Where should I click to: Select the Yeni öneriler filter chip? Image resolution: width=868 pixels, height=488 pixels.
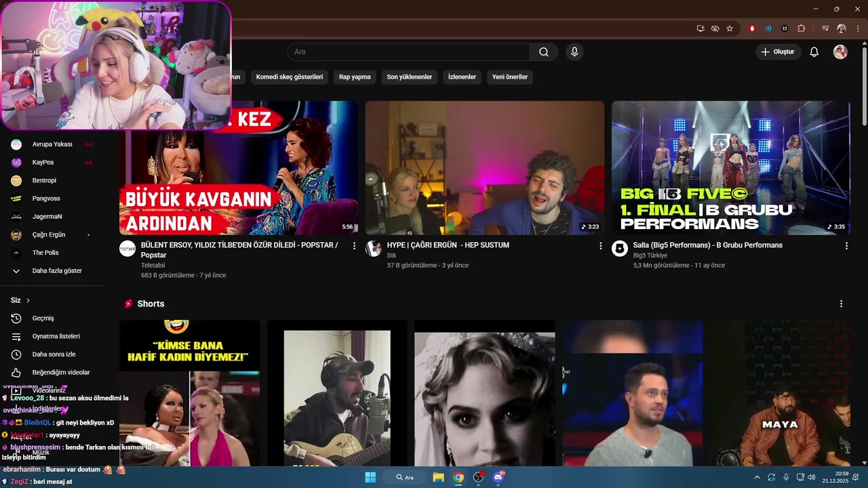pyautogui.click(x=510, y=77)
